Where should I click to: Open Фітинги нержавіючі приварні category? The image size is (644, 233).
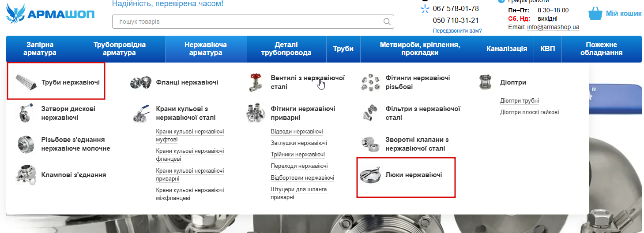click(x=303, y=113)
